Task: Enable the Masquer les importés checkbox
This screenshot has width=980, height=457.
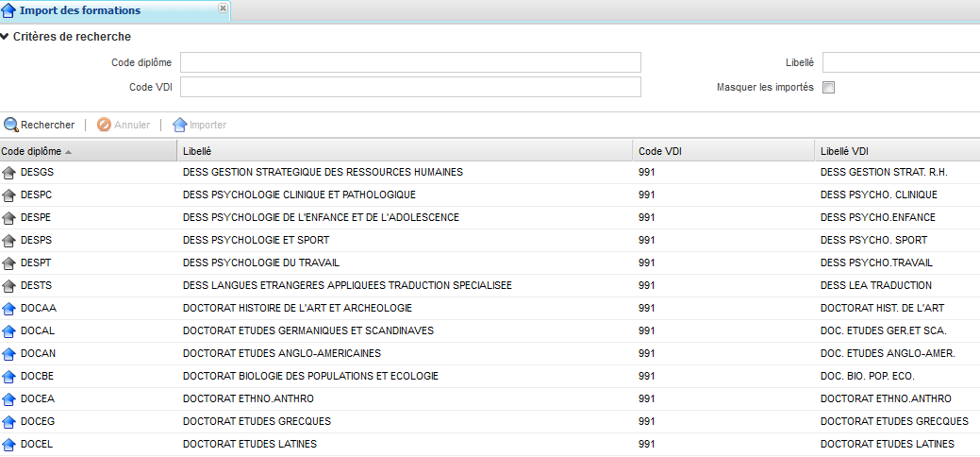Action: [829, 88]
